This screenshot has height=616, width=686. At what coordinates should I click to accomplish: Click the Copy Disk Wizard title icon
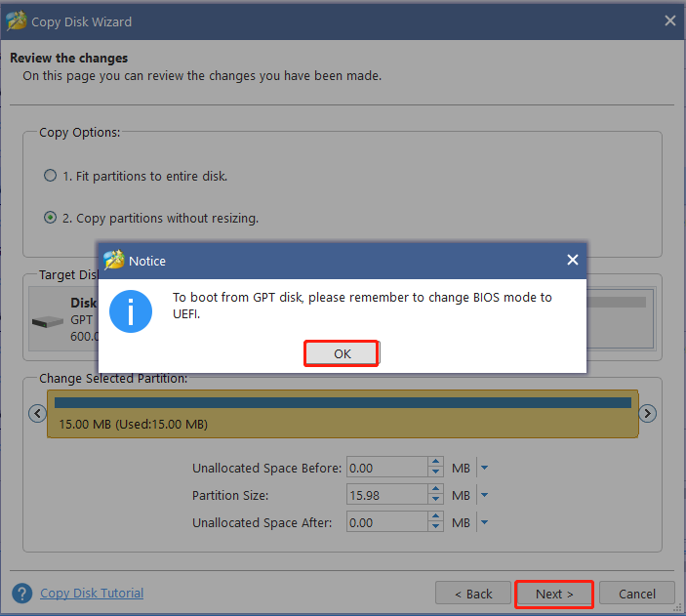click(17, 21)
